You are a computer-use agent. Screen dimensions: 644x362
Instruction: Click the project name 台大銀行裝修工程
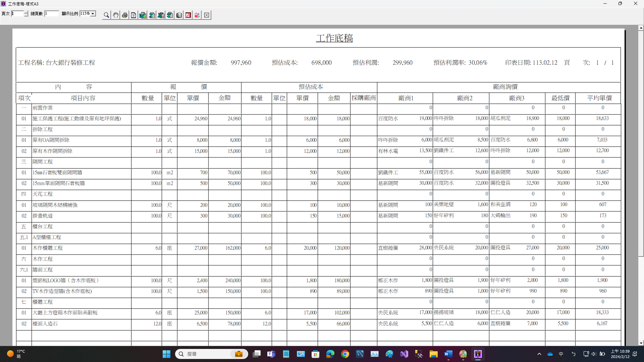click(70, 63)
